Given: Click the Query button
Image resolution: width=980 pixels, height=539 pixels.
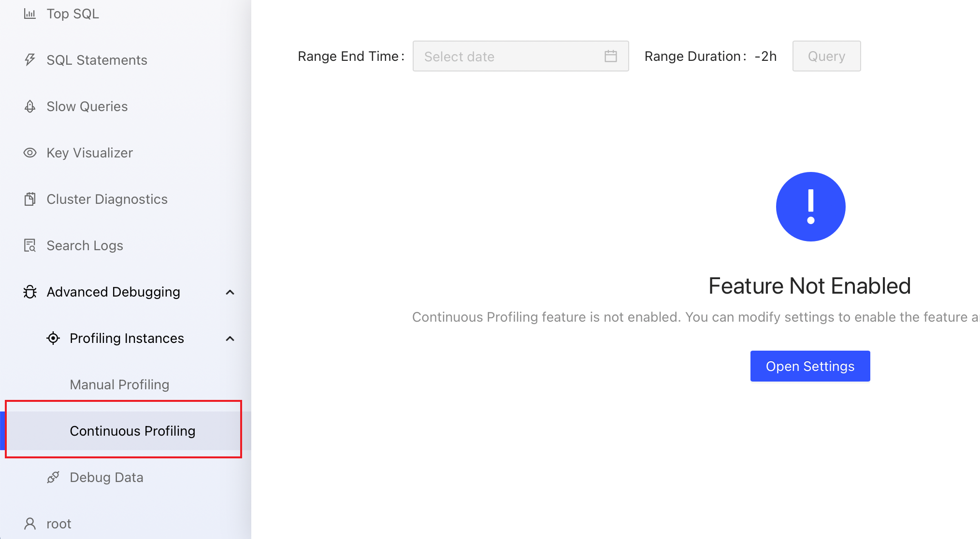Looking at the screenshot, I should click(826, 57).
